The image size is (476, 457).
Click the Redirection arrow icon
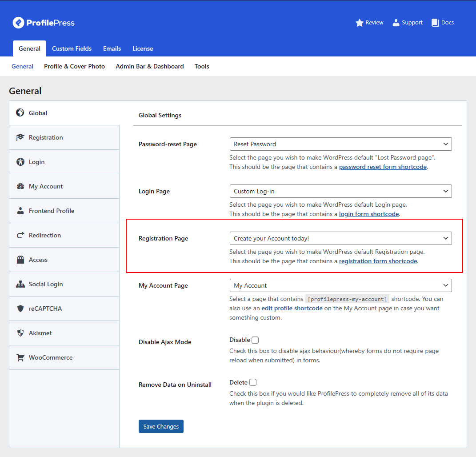[x=20, y=235]
